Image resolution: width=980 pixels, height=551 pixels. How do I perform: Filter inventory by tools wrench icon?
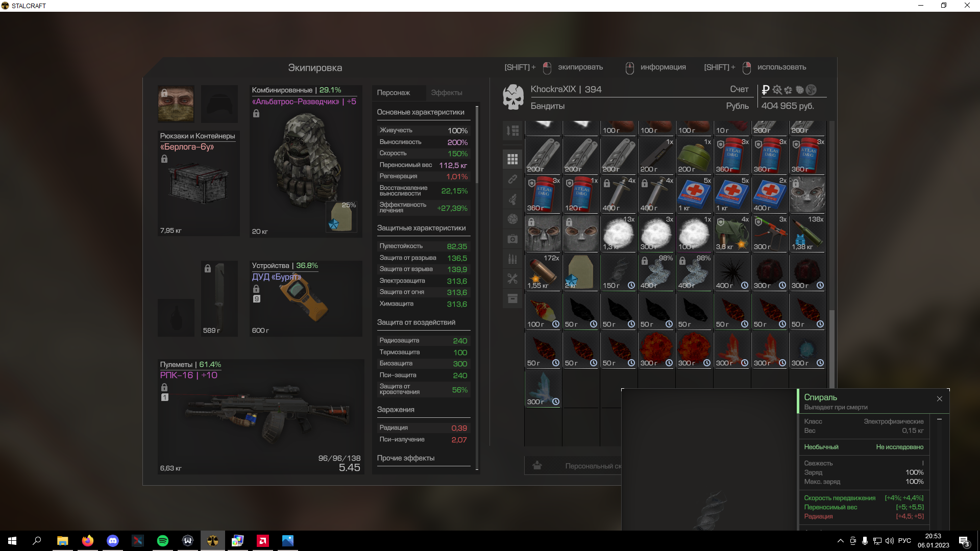tap(512, 279)
